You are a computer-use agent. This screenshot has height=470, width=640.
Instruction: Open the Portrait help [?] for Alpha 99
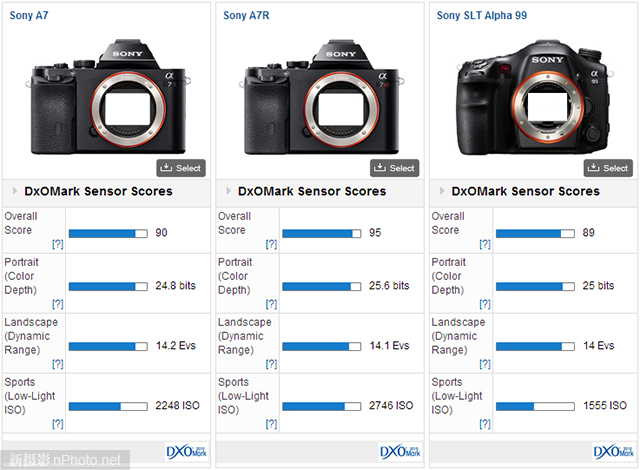tap(485, 304)
